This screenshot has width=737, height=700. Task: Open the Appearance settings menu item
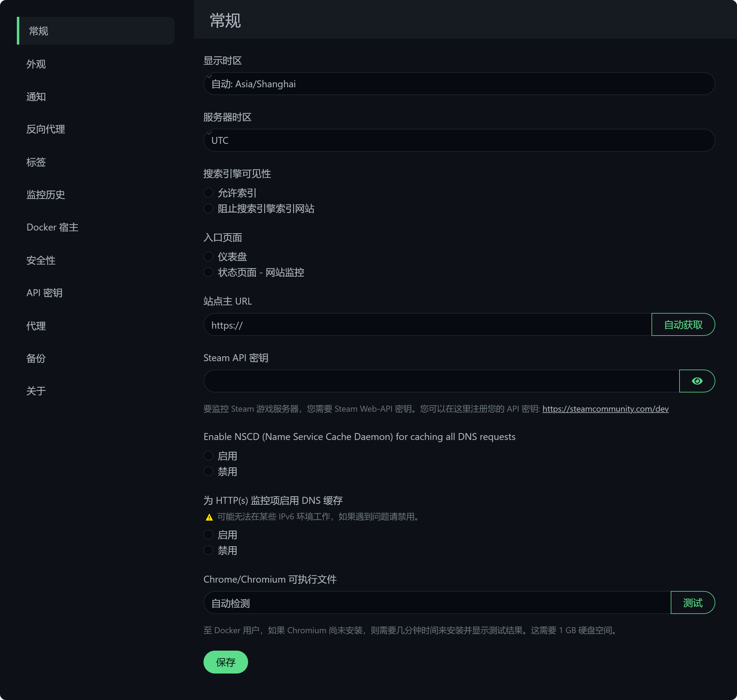[36, 64]
